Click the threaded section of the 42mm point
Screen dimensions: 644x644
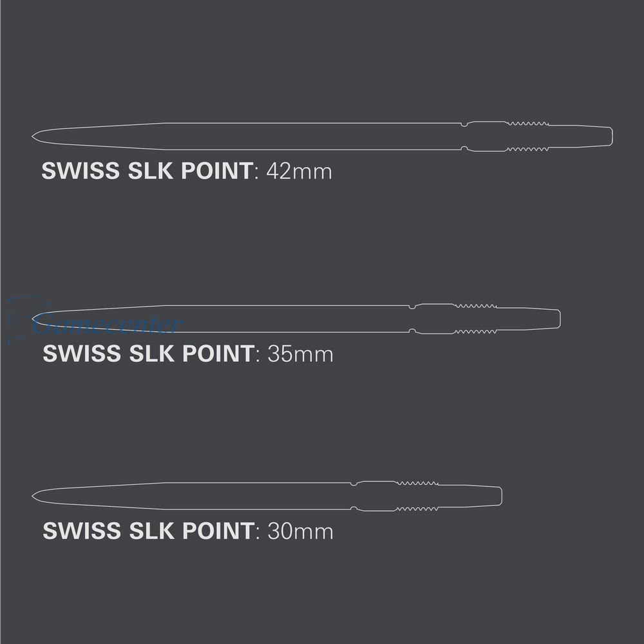527,136
